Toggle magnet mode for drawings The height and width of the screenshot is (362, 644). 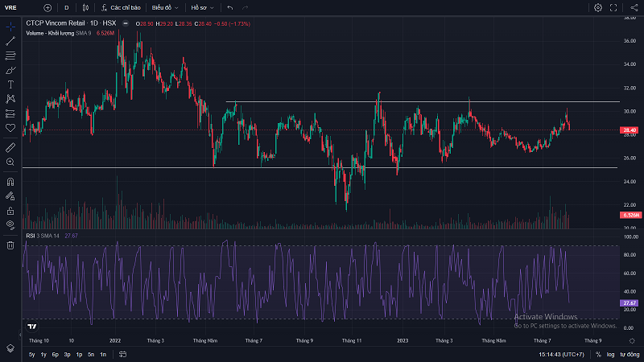[10, 181]
